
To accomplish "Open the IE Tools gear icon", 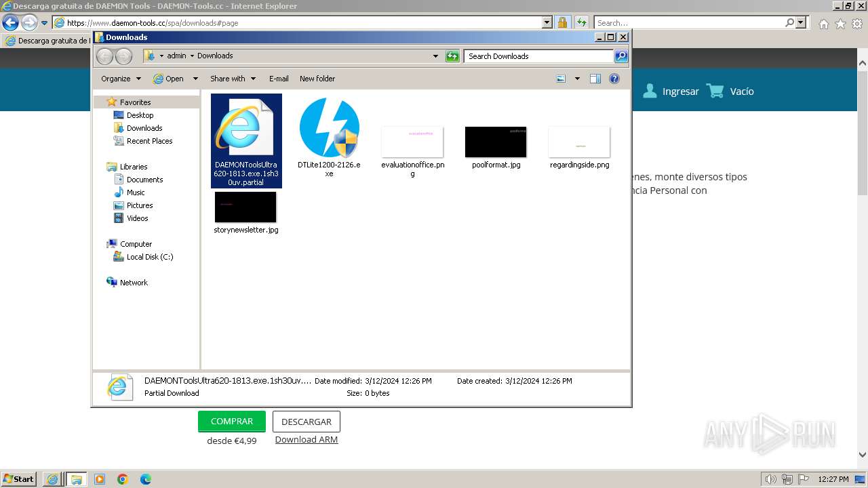I will [857, 24].
